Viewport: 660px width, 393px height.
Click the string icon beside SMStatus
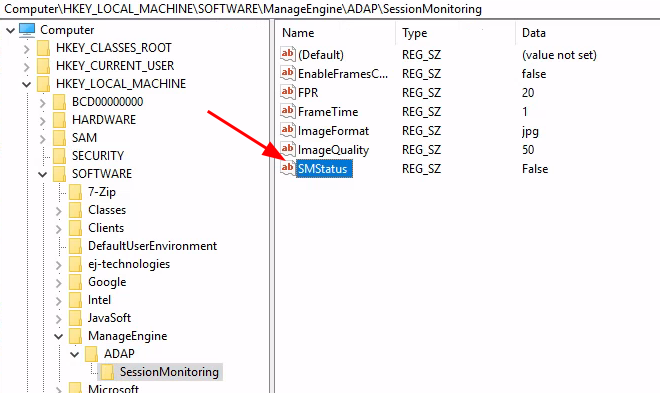point(288,169)
